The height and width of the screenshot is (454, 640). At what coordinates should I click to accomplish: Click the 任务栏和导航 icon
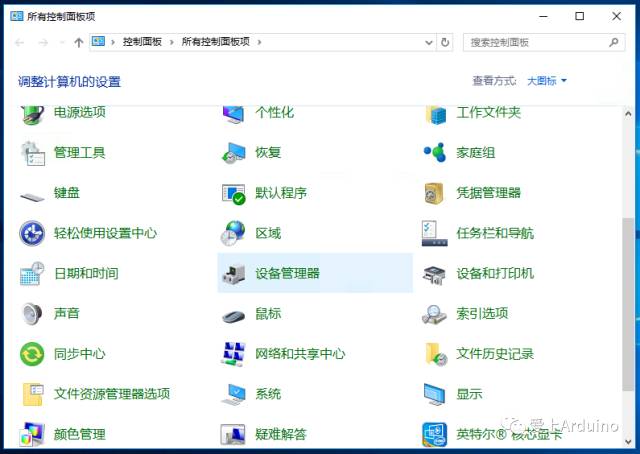(434, 233)
